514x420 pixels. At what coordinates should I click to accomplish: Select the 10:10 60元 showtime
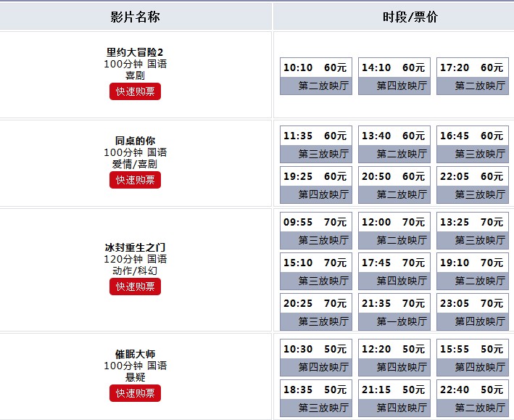[316, 76]
